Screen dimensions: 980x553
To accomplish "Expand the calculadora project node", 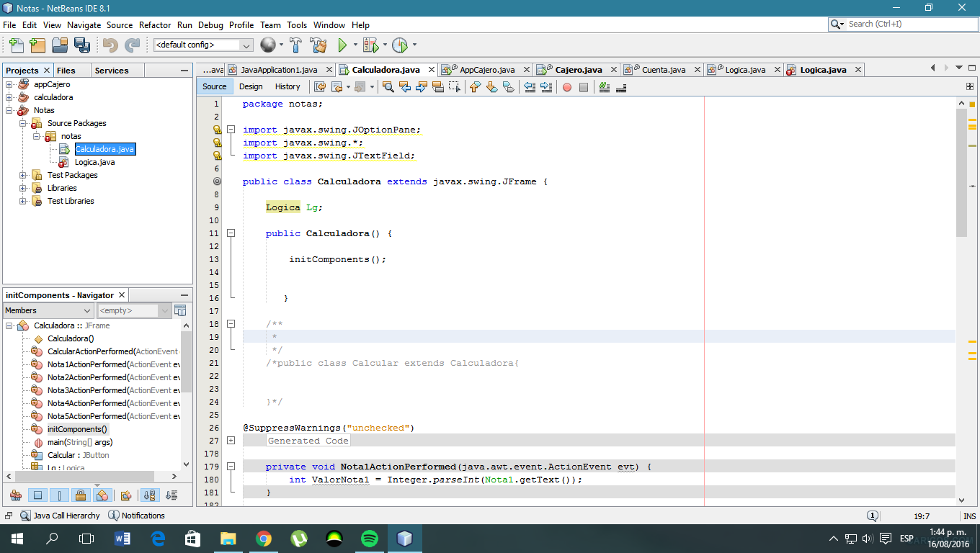I will point(9,97).
